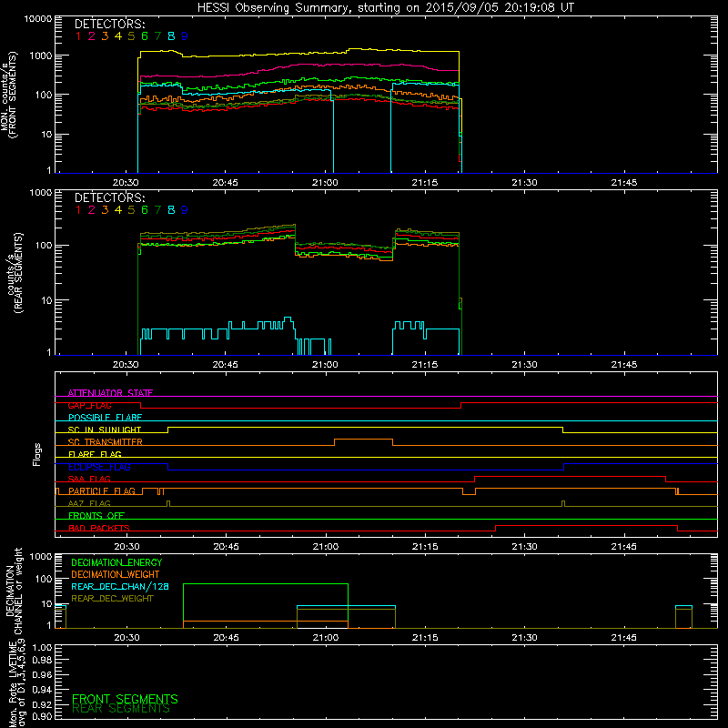Click cyan detector 8 in front segments legend
The width and height of the screenshot is (728, 728).
click(171, 36)
